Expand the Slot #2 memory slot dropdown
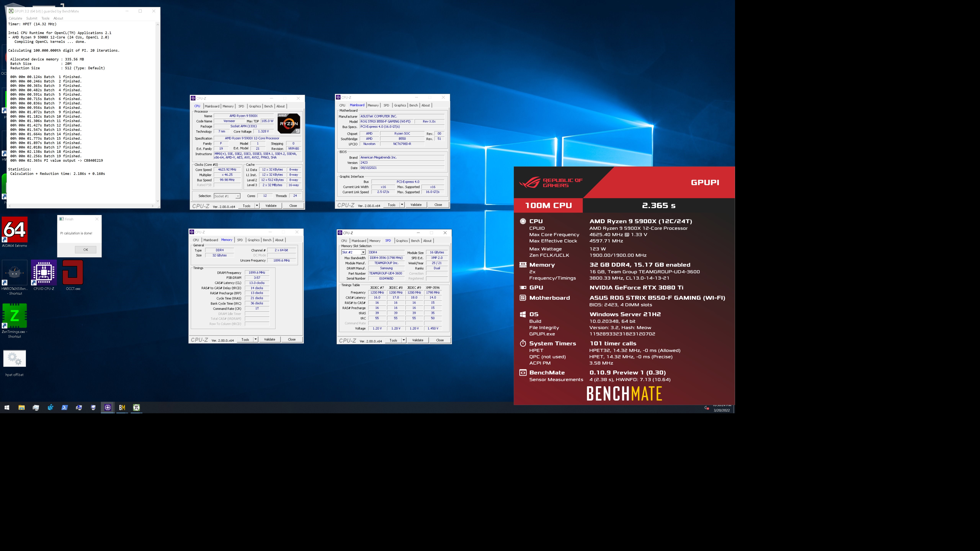 pyautogui.click(x=363, y=253)
